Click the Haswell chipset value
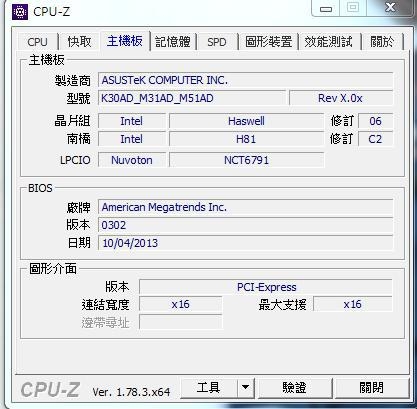Viewport: 417px width, 409px height. [246, 121]
